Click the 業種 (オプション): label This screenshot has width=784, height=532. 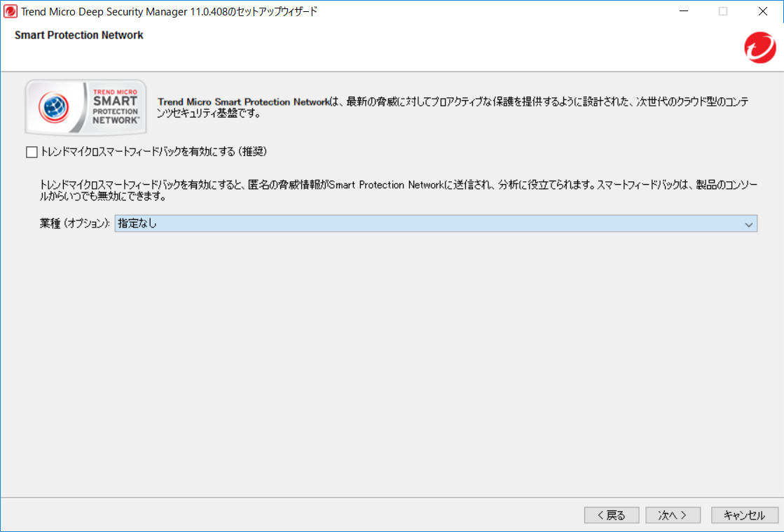(x=75, y=223)
